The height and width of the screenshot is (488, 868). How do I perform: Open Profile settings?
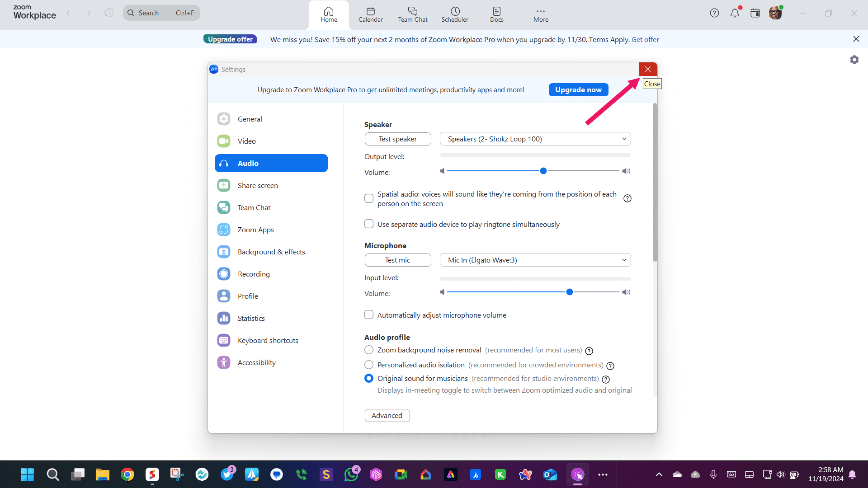pos(271,296)
